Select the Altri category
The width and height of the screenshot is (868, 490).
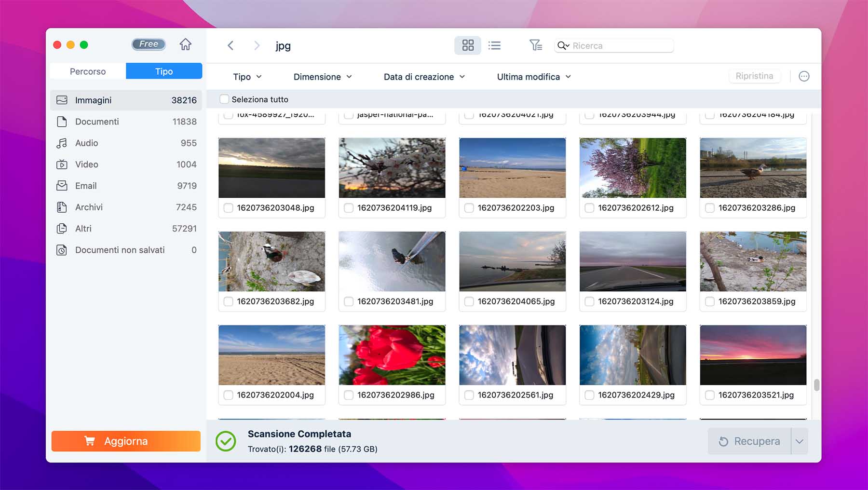(x=126, y=229)
